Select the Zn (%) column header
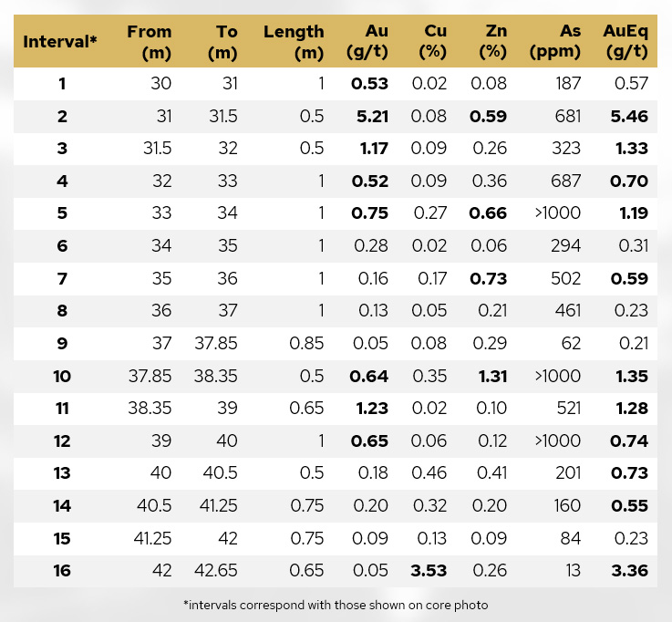Viewport: 672px width, 622px height. [x=492, y=42]
